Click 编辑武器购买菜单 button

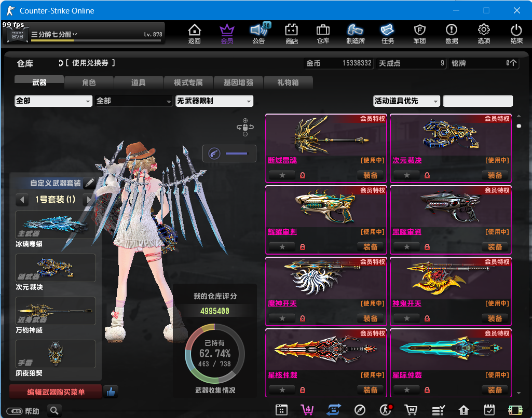56,392
